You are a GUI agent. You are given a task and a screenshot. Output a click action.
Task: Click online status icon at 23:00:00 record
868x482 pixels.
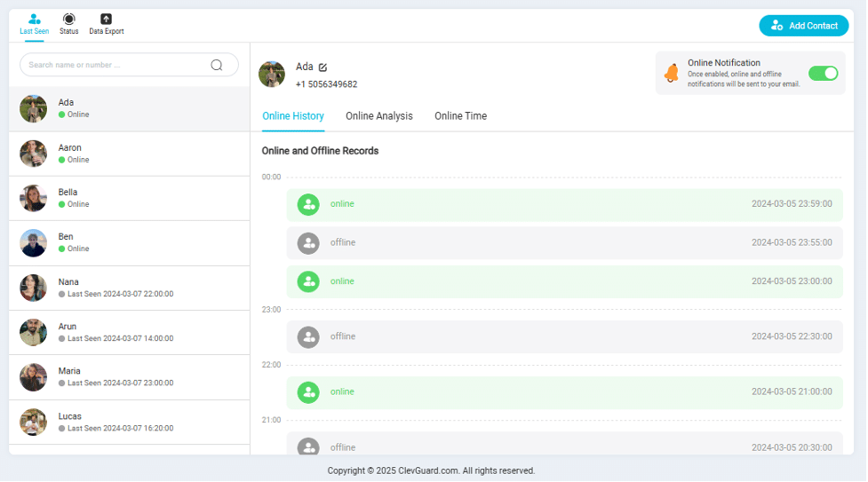pos(308,281)
